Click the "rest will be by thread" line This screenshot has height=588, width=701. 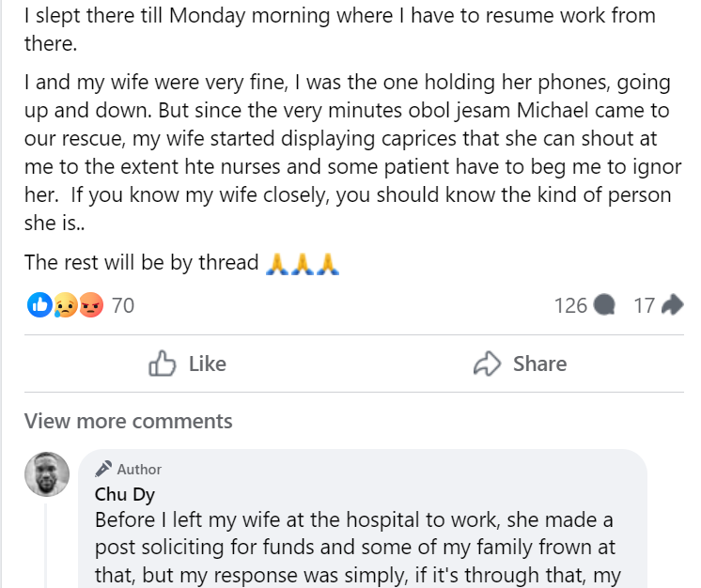[x=141, y=263]
